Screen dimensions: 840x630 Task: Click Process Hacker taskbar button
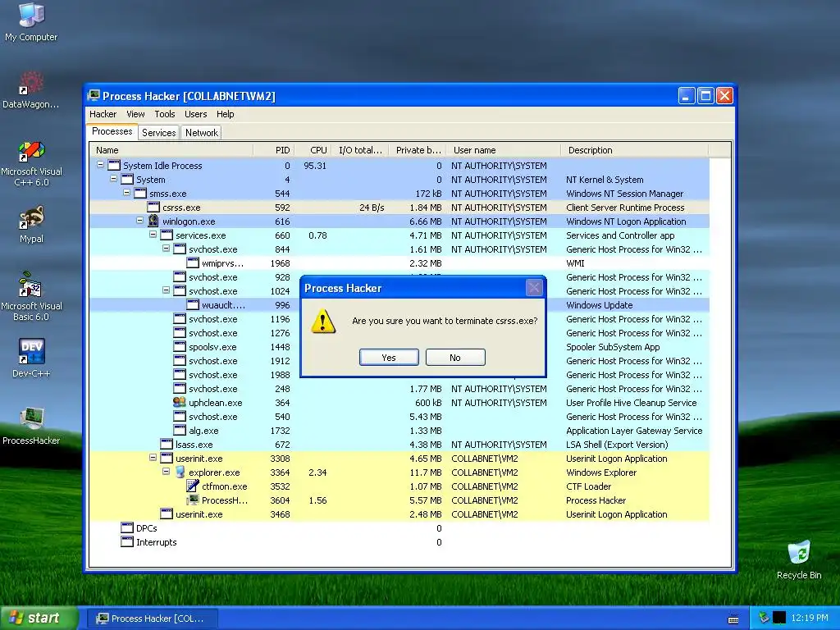point(152,619)
